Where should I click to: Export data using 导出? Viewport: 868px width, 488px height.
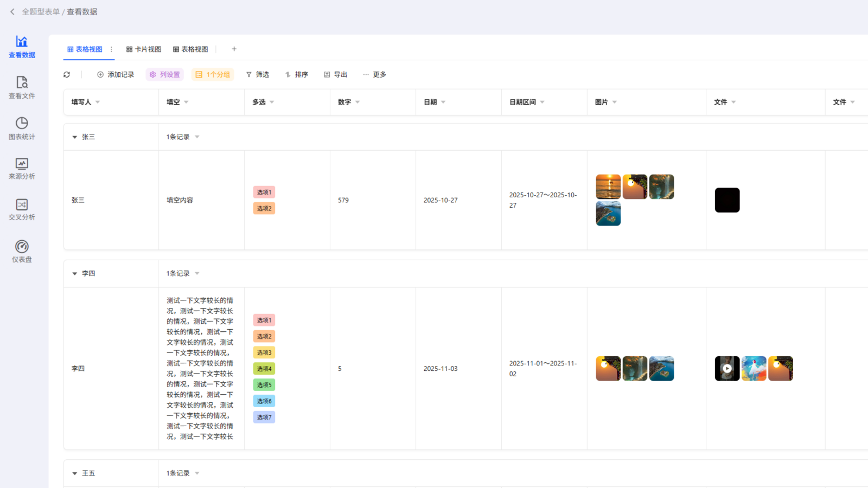click(x=335, y=74)
